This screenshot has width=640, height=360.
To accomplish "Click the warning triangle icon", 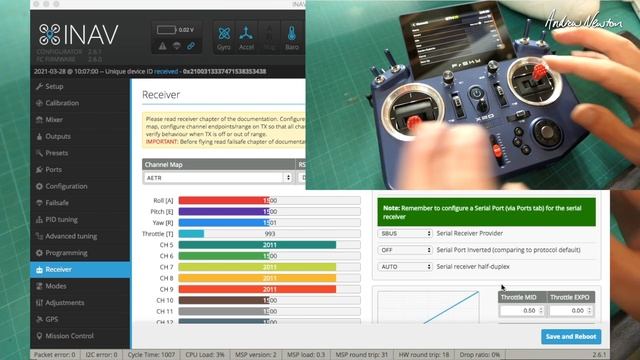I will tap(162, 46).
